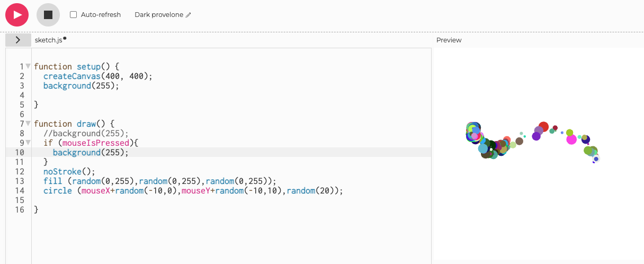Screen dimensions: 644x264
Task: Click the 'function setup()' line
Action: coord(77,66)
